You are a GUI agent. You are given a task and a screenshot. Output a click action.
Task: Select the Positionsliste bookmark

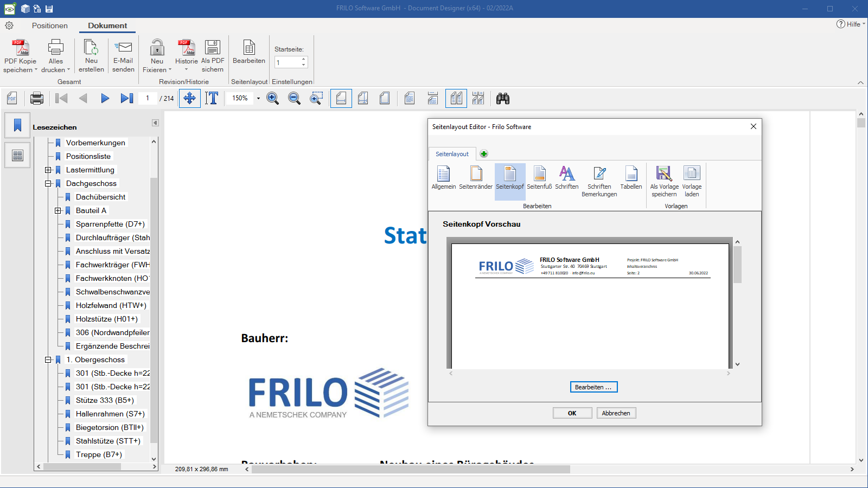pos(88,156)
